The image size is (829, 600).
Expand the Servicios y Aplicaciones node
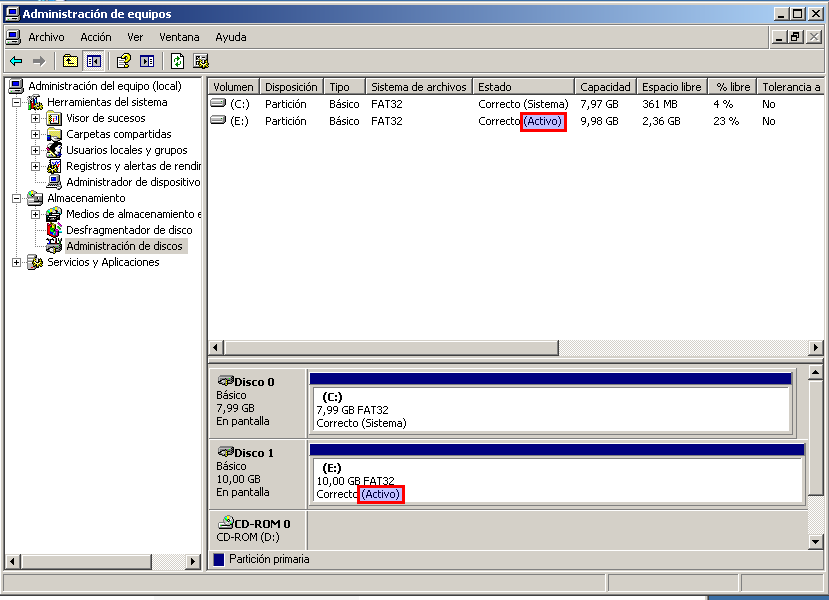[17, 262]
